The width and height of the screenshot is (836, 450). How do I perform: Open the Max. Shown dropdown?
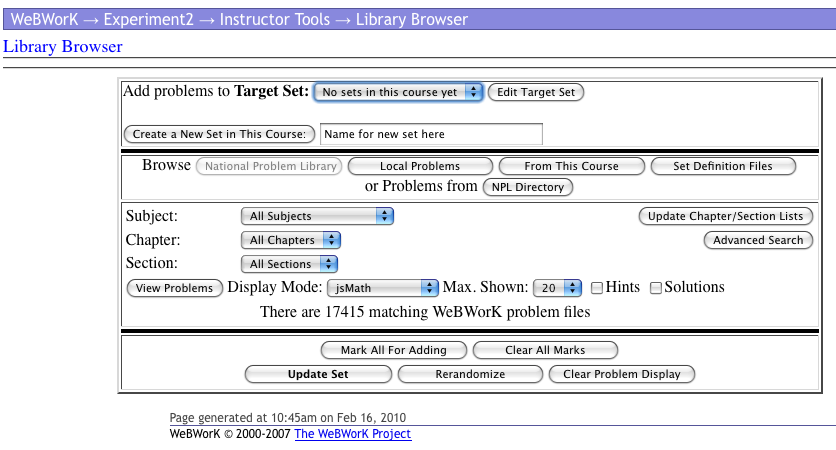click(557, 288)
